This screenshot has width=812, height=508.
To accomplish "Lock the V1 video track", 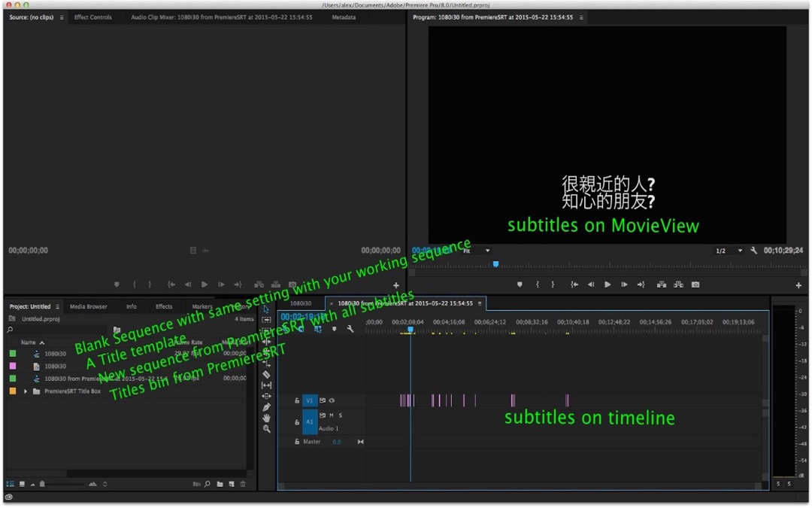I will coord(298,400).
